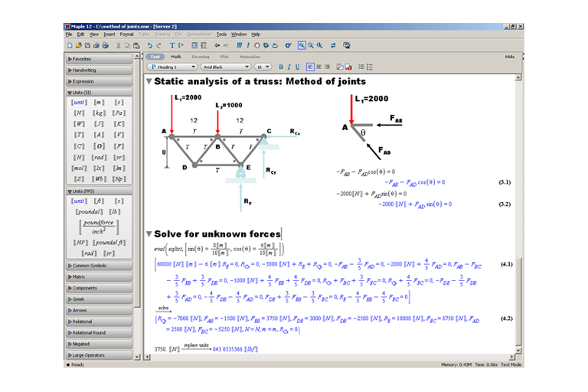Image resolution: width=588 pixels, height=392 pixels.
Task: Redo with the forward arrow icon
Action: click(158, 45)
